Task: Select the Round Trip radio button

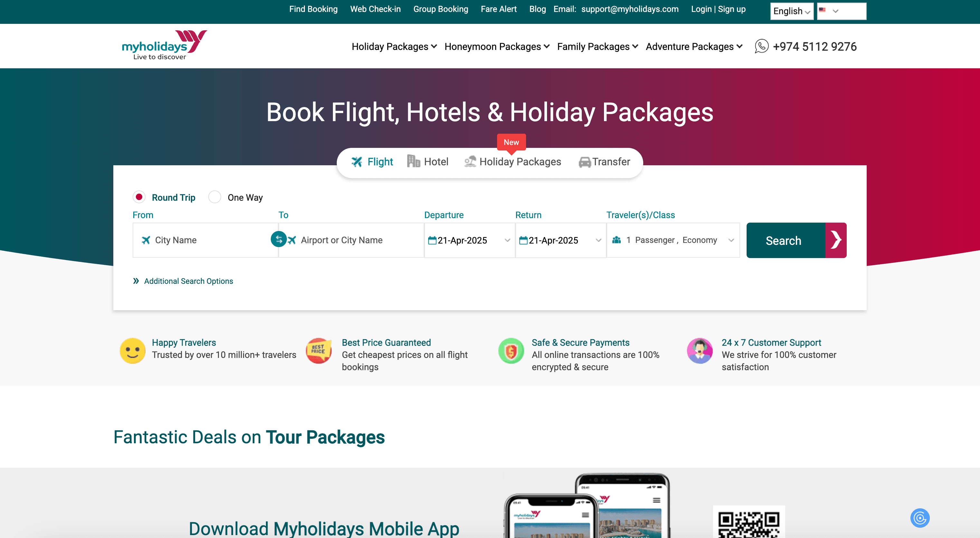Action: tap(139, 197)
